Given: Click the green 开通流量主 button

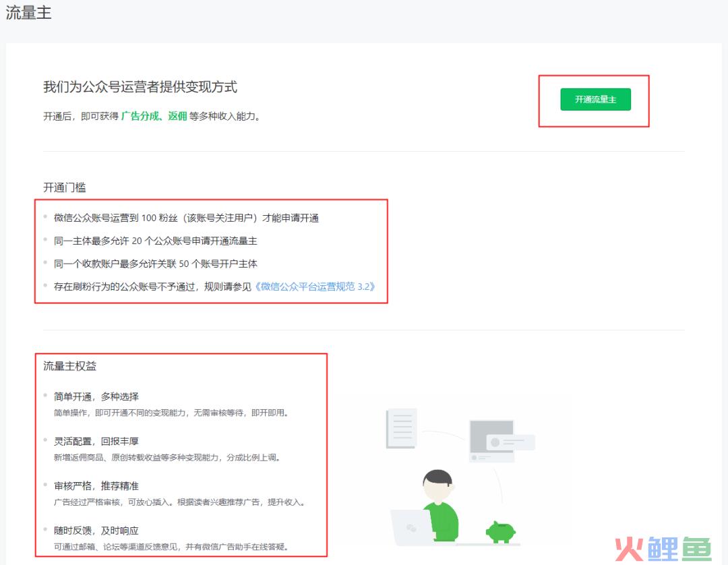Looking at the screenshot, I should [x=595, y=99].
